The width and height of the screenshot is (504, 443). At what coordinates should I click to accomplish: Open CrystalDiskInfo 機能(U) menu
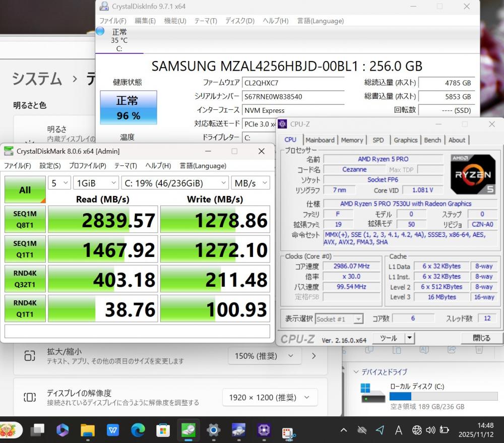pyautogui.click(x=175, y=21)
